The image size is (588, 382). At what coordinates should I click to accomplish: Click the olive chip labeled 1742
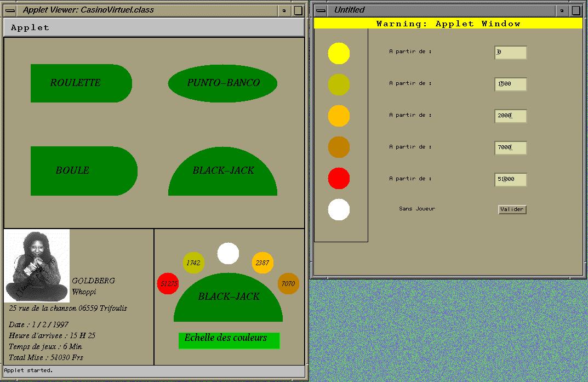click(193, 263)
